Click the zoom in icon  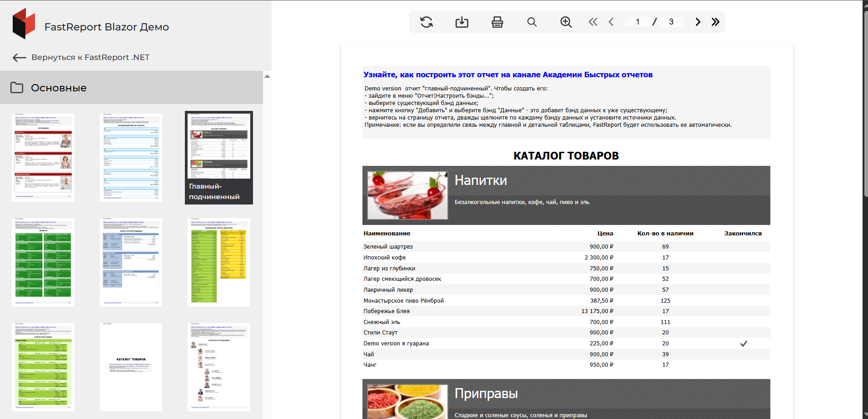(x=565, y=22)
